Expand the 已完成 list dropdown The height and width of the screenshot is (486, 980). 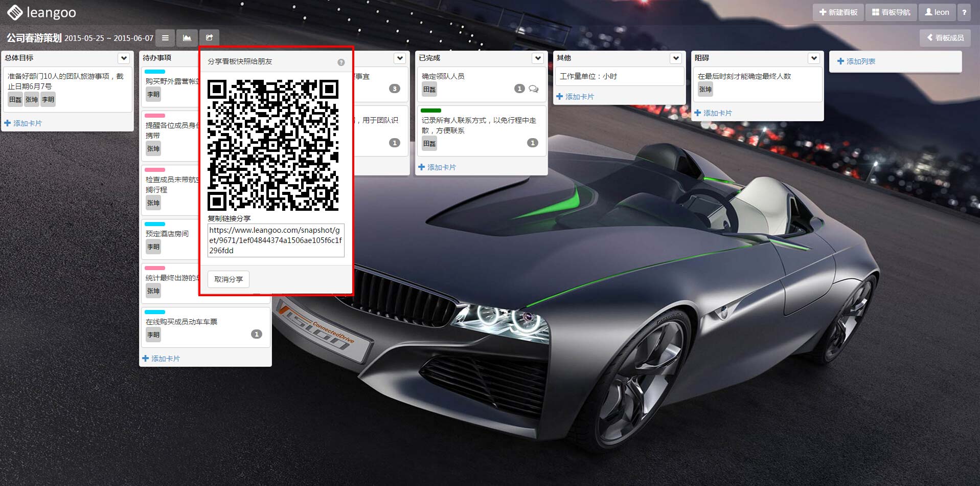click(x=538, y=58)
